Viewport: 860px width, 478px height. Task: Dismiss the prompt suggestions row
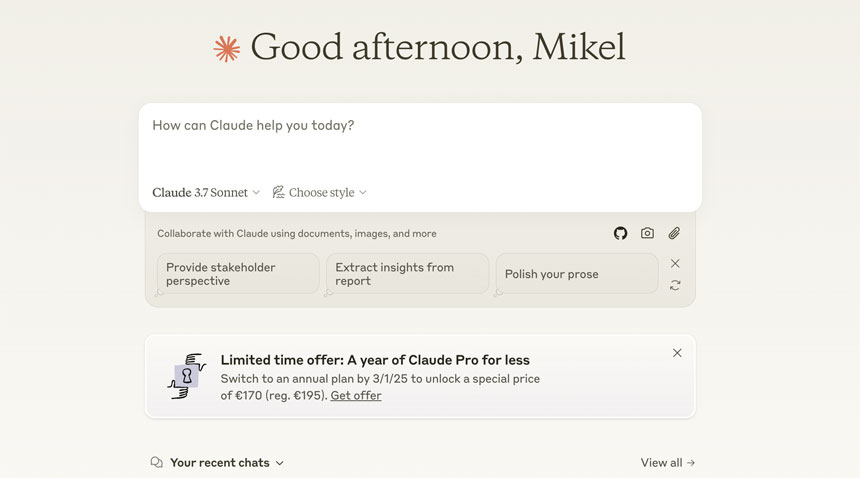coord(675,263)
